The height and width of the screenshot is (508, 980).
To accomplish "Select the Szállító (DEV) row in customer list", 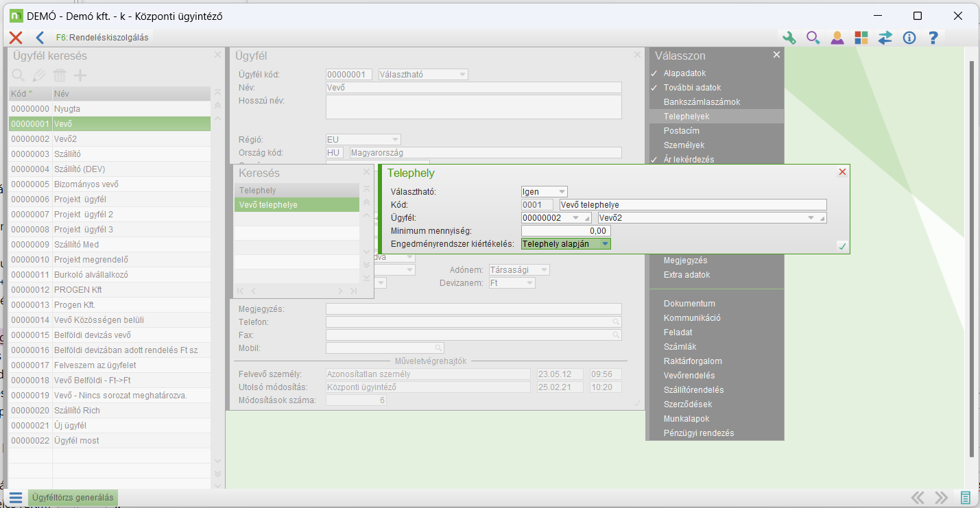I will pyautogui.click(x=80, y=169).
